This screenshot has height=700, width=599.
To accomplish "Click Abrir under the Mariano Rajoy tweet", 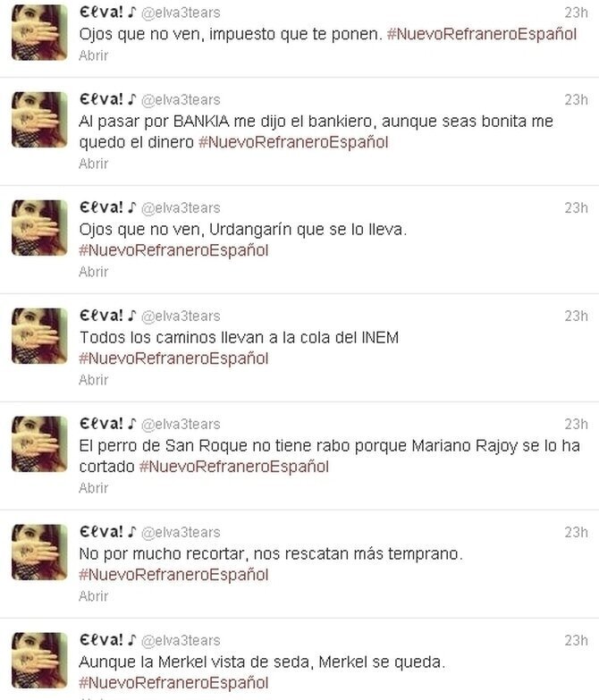I will coord(93,487).
